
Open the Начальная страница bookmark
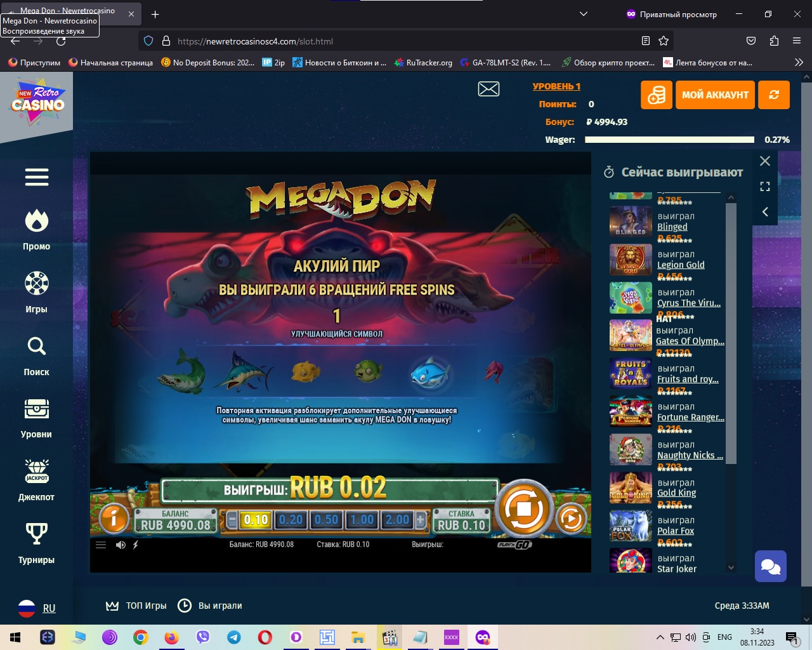110,62
